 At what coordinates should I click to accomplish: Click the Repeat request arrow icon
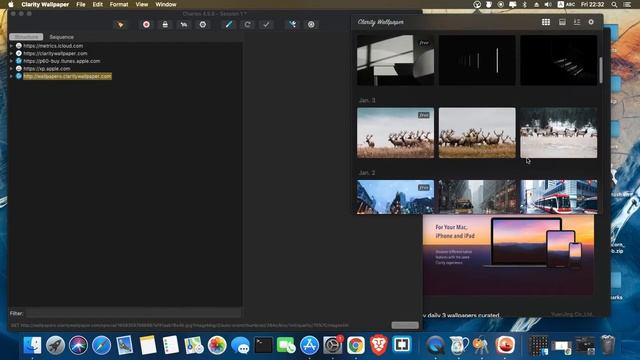(x=247, y=24)
